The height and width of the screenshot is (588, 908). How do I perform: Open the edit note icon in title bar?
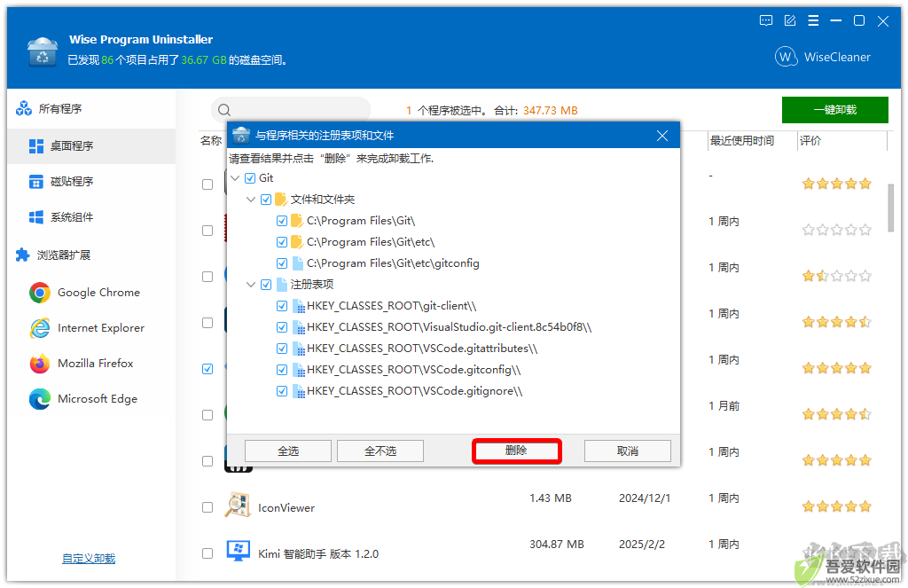tap(789, 21)
